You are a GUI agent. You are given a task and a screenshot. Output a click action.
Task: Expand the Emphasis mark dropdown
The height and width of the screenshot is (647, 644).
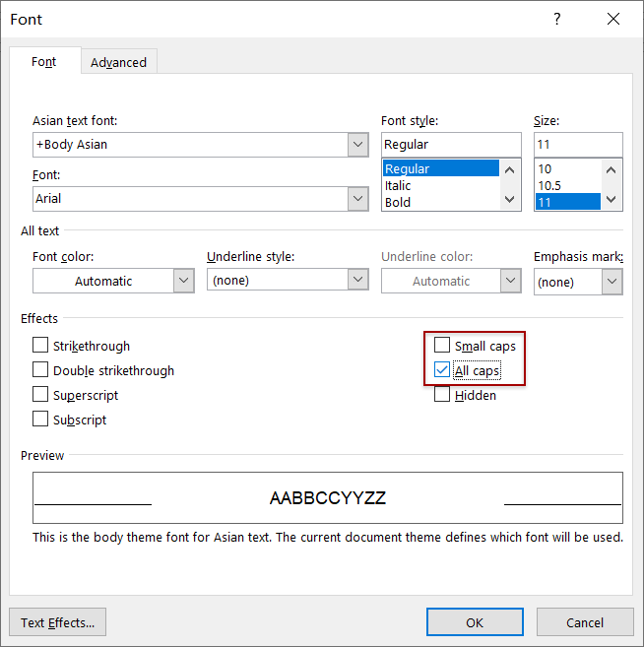612,282
